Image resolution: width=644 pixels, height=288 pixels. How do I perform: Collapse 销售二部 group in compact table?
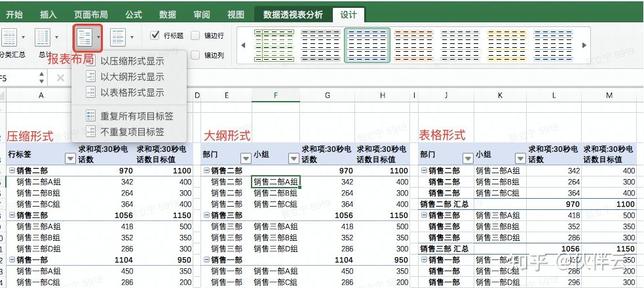tap(11, 171)
